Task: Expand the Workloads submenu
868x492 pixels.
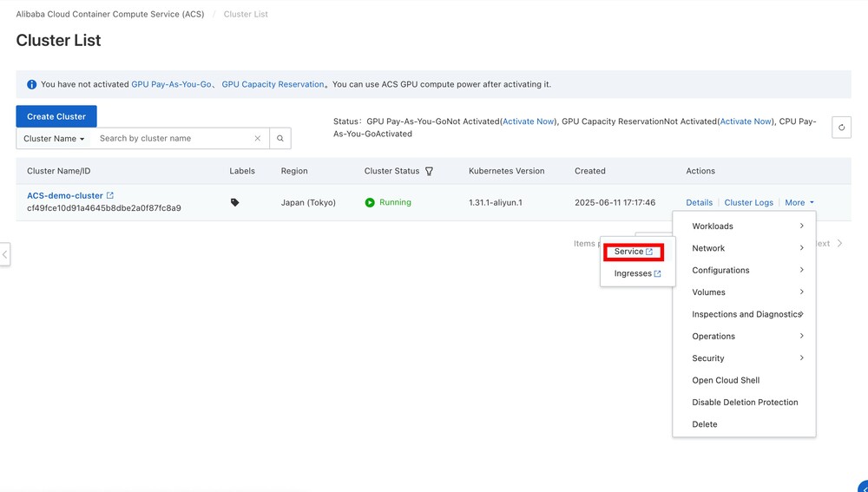Action: [x=746, y=226]
